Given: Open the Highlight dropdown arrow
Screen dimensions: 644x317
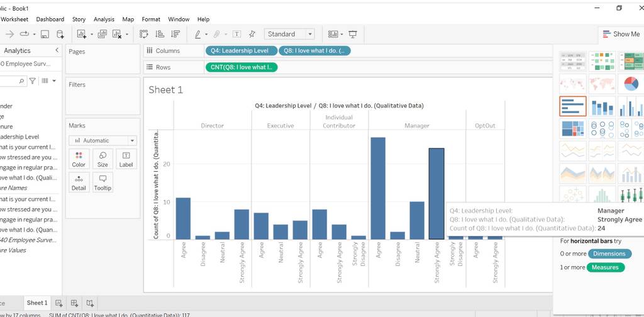Looking at the screenshot, I should click(x=206, y=35).
